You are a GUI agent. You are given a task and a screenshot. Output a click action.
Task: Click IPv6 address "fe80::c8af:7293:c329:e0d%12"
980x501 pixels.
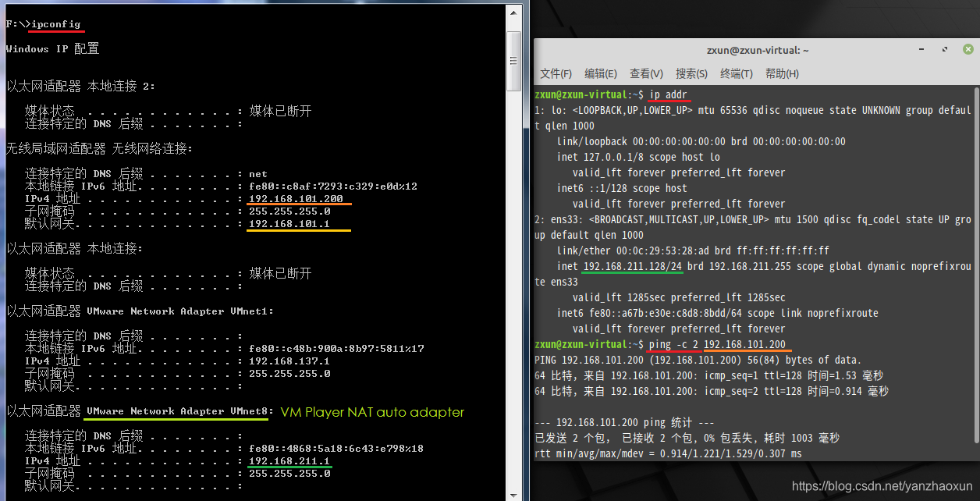[x=333, y=187]
